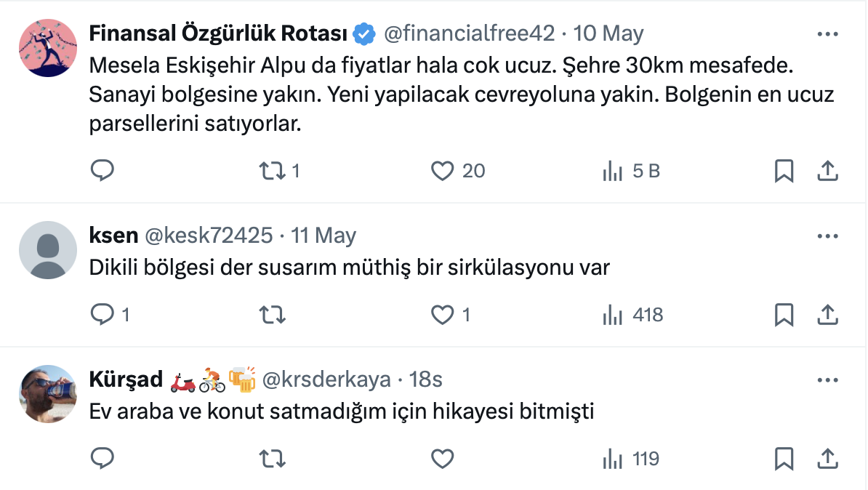Viewport: 868px width, 490px height.
Task: Open Finansal Özgürlük Rotası profile name
Action: (x=218, y=33)
